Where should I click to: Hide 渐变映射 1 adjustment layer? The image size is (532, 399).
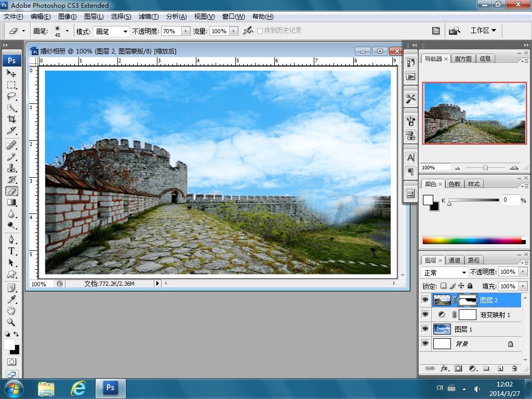pos(425,314)
